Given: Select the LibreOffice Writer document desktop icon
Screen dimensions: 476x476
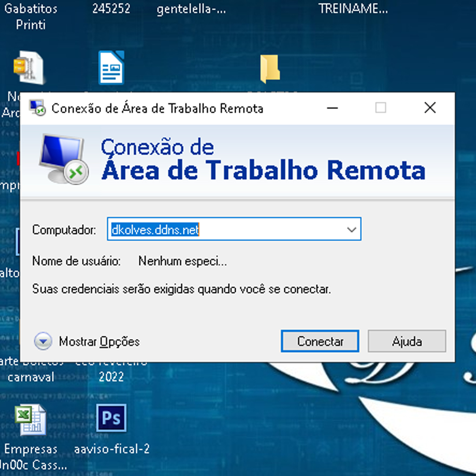Looking at the screenshot, I should point(111,68).
